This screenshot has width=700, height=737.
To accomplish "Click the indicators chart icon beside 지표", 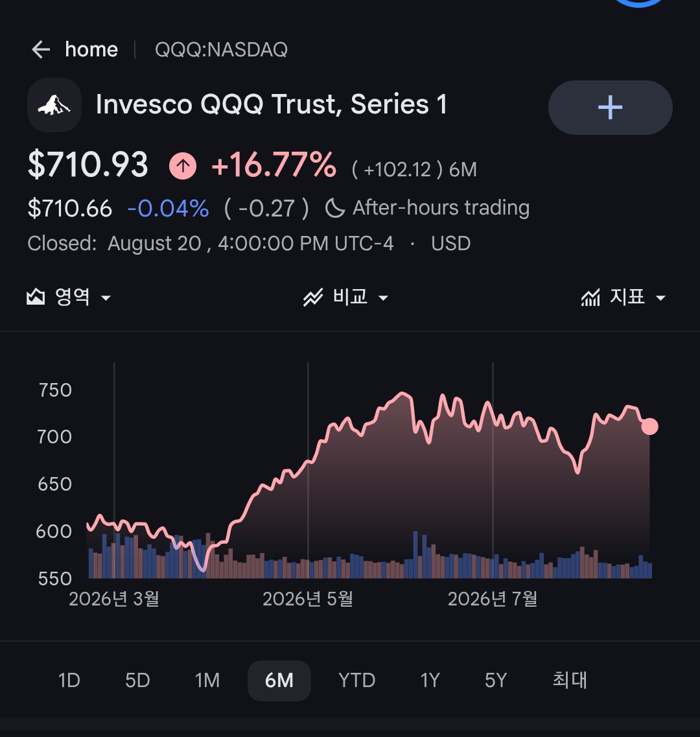I will pyautogui.click(x=590, y=298).
